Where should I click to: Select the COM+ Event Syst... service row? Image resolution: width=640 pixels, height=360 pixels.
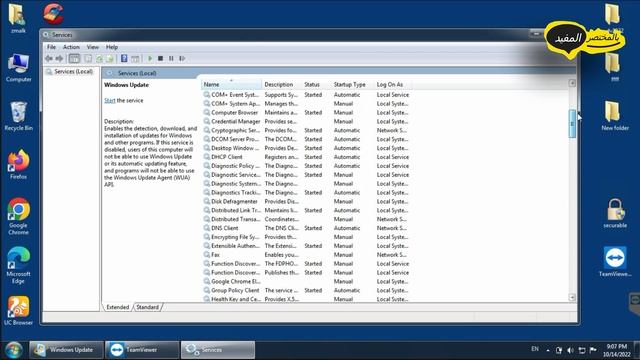click(306, 95)
